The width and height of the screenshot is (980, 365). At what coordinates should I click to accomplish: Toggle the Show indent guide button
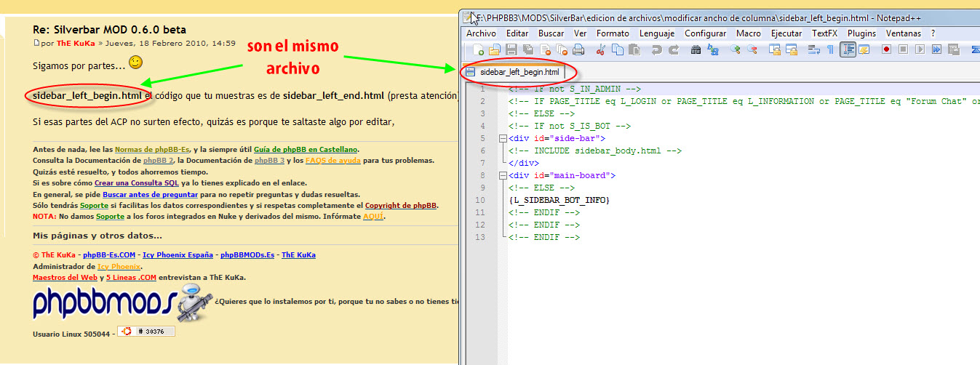point(848,49)
